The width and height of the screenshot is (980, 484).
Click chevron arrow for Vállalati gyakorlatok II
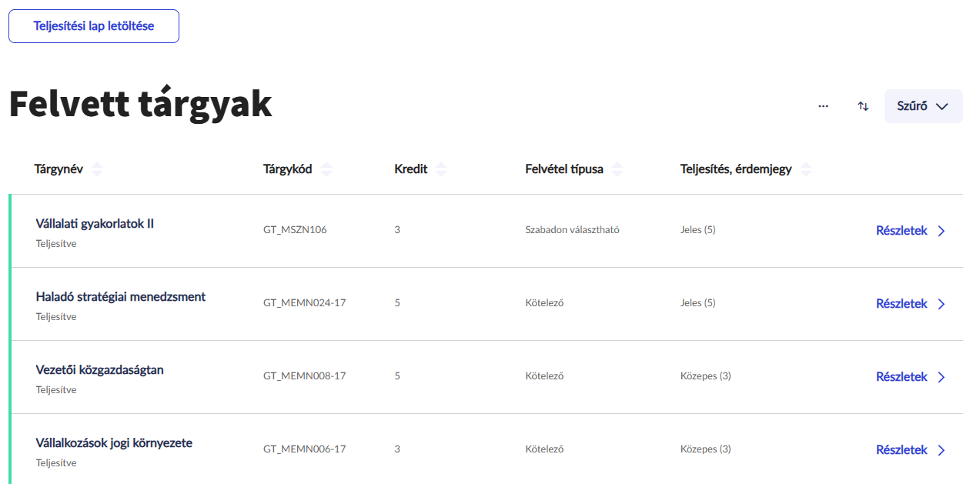click(x=942, y=231)
